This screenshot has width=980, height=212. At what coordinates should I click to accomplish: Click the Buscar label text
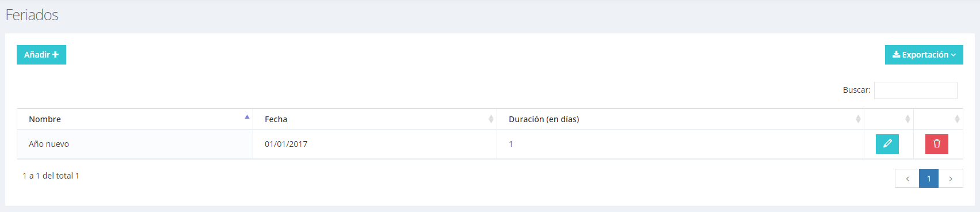(x=856, y=90)
